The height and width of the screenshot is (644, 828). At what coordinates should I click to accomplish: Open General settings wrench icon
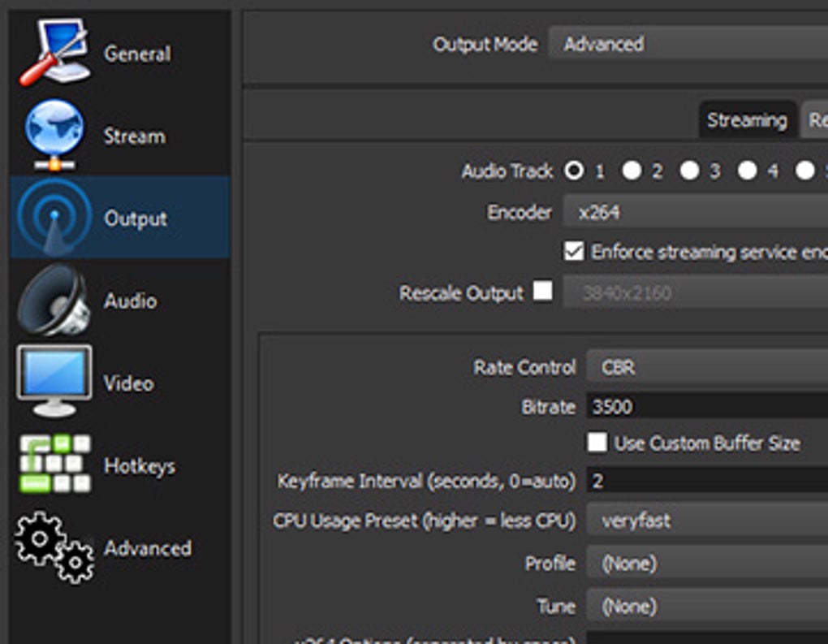pyautogui.click(x=54, y=54)
